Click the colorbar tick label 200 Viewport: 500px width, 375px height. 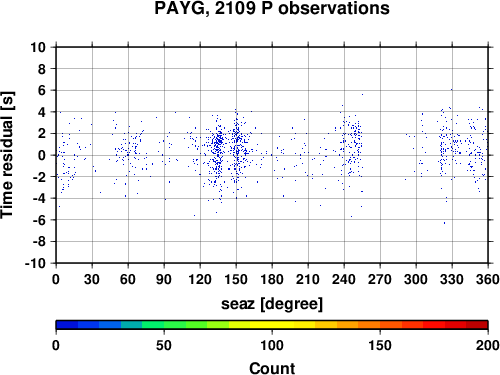tap(488, 345)
